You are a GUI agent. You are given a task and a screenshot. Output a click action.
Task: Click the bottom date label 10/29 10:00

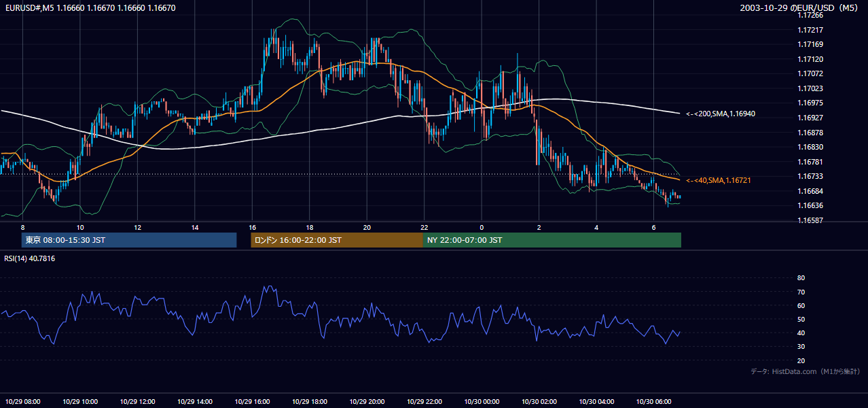[80, 401]
